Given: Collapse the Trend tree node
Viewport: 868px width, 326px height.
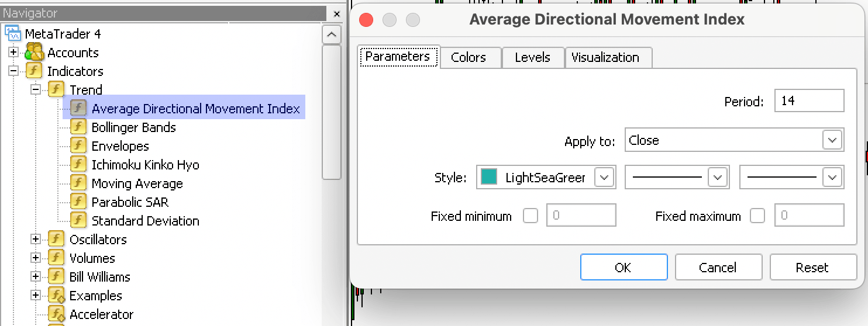Looking at the screenshot, I should 36,90.
